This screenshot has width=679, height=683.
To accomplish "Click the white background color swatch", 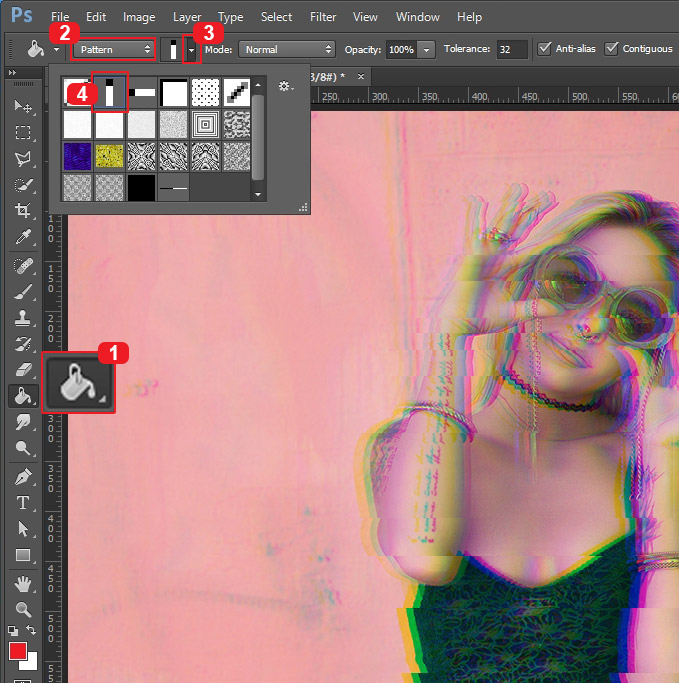I will point(32,664).
